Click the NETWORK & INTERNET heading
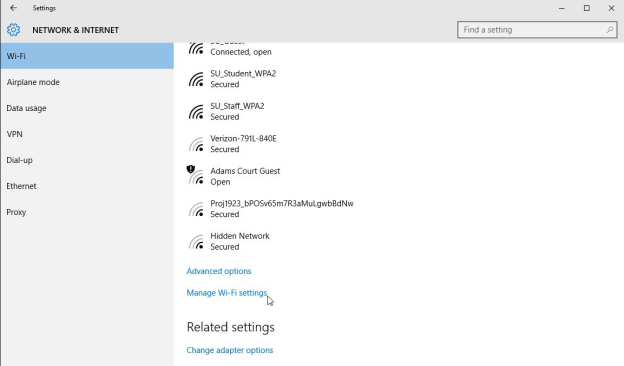The height and width of the screenshot is (366, 624). 76,30
